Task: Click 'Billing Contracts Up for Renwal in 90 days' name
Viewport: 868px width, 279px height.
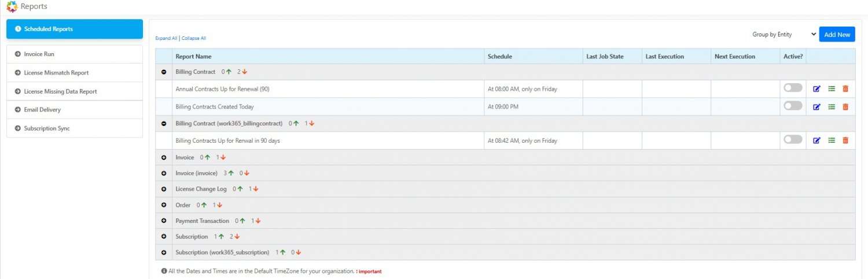Action: [x=228, y=141]
